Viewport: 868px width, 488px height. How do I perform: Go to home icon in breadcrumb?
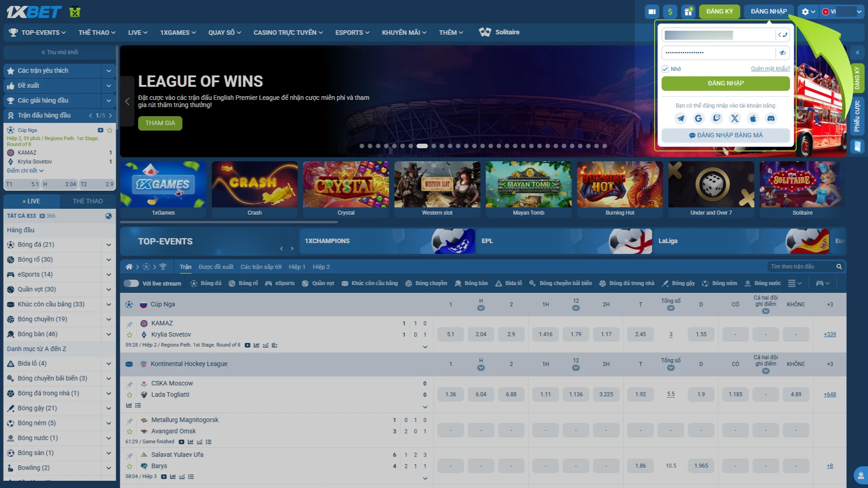(129, 267)
